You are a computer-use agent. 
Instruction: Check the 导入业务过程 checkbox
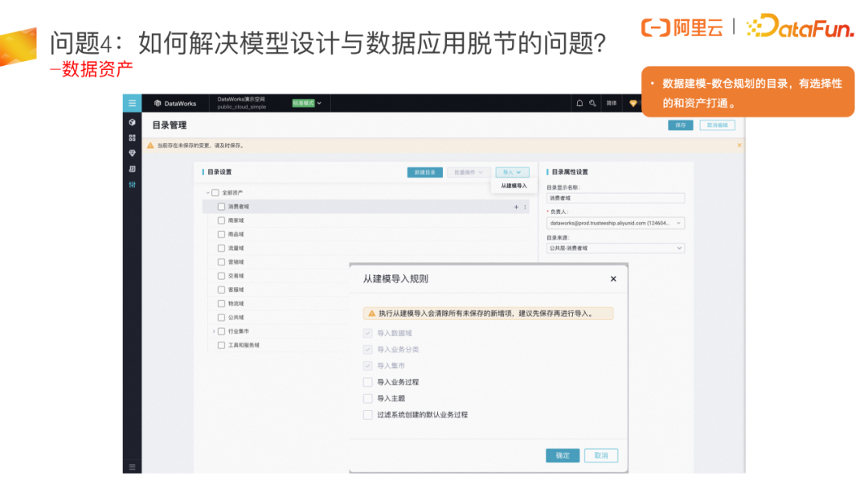pos(368,382)
